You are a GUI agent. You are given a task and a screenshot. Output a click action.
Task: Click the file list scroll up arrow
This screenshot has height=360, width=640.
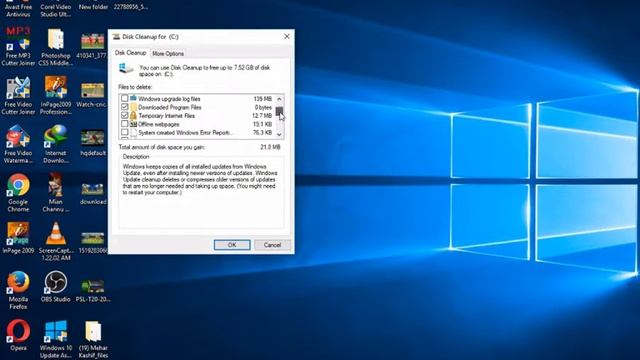pyautogui.click(x=279, y=99)
